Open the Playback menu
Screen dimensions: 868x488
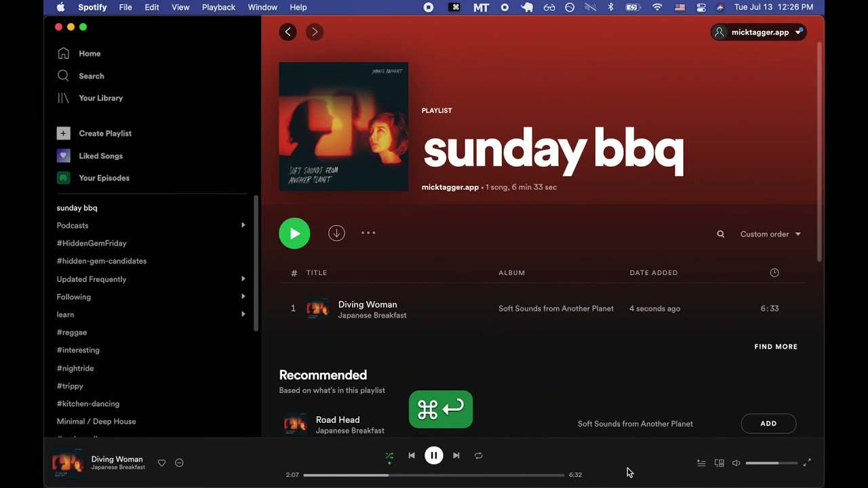click(218, 7)
